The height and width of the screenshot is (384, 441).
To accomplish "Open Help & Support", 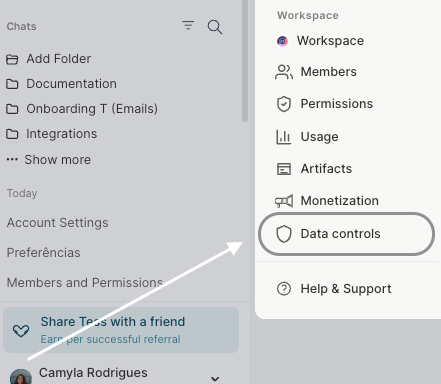I will click(347, 289).
